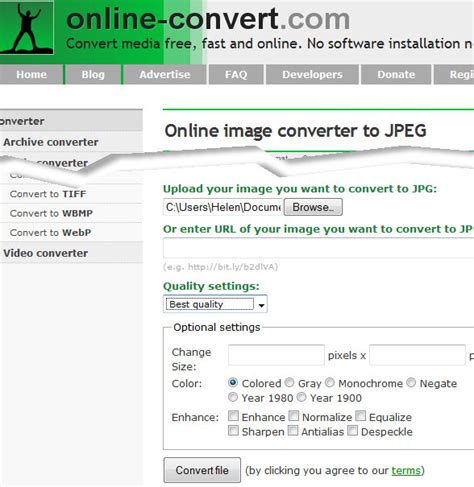Enable the Sharpen checkbox

tap(233, 431)
